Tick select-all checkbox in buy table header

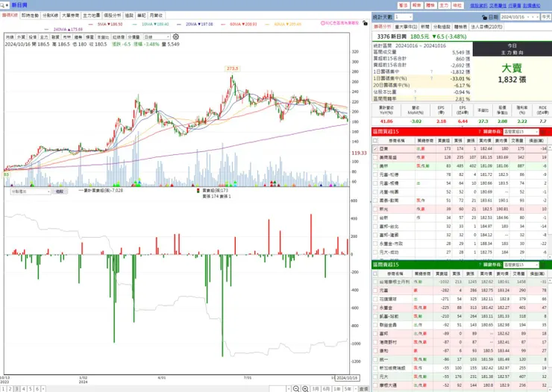pyautogui.click(x=375, y=140)
